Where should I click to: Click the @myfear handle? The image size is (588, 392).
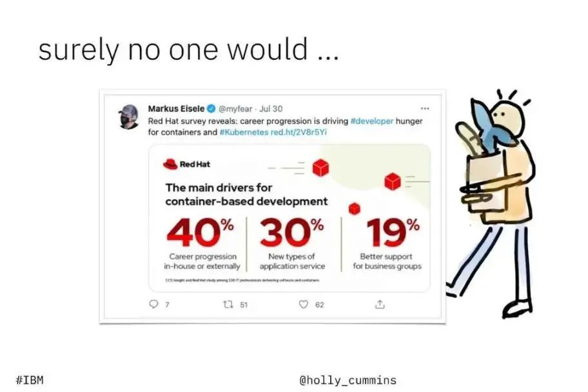tap(235, 109)
